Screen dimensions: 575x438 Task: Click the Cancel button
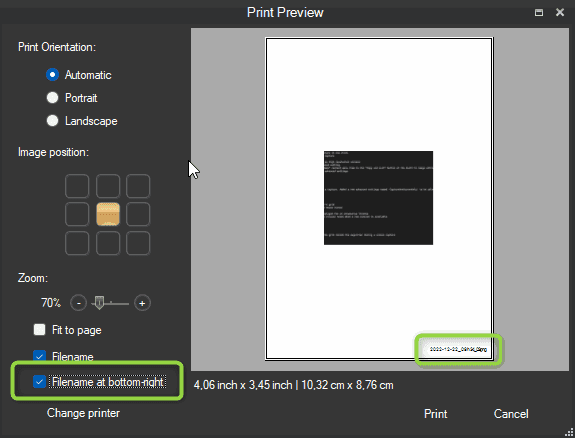511,414
